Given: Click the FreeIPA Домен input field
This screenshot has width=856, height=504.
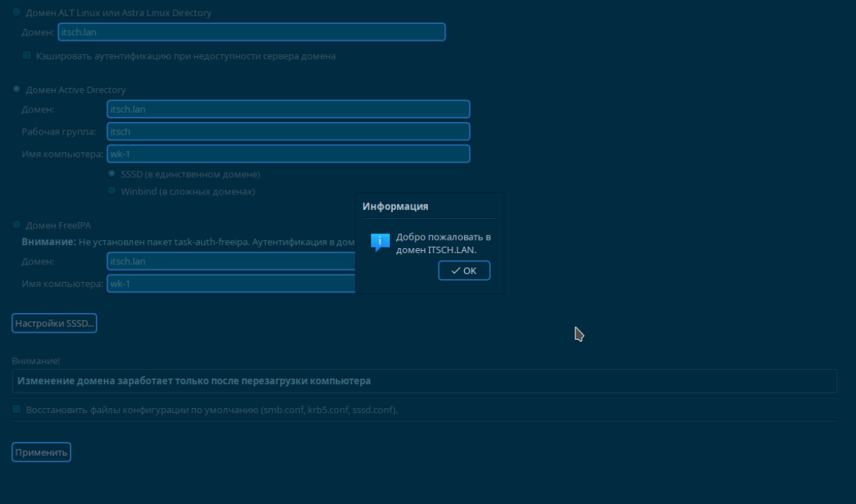Looking at the screenshot, I should click(x=231, y=262).
